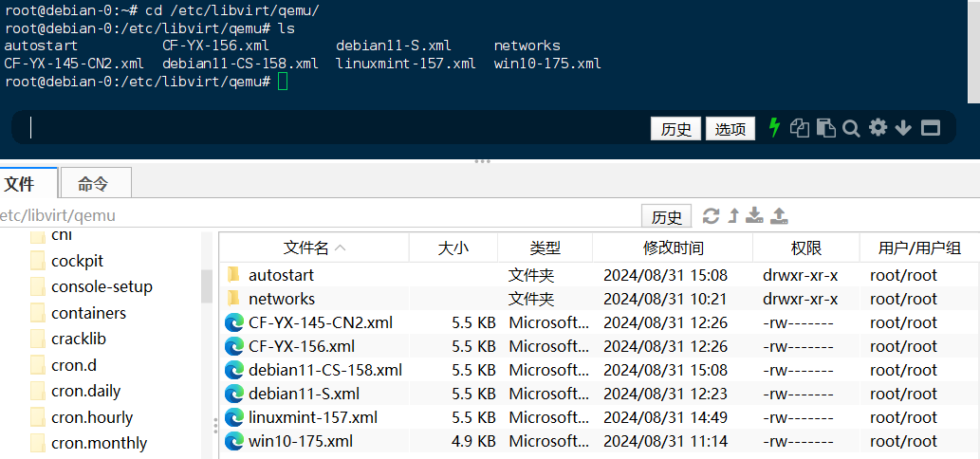Click the green lightning quick-command icon
This screenshot has width=980, height=459.
coord(774,128)
